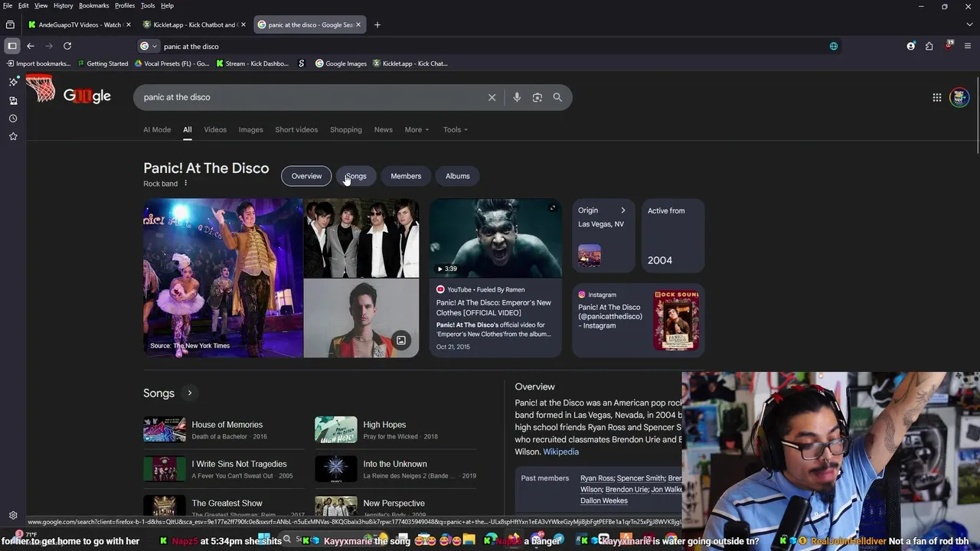Select the AI Mode search tab

(157, 129)
